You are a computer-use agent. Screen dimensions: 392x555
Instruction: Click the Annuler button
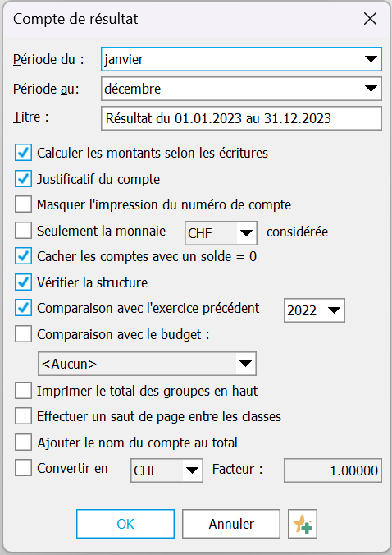[x=231, y=524]
